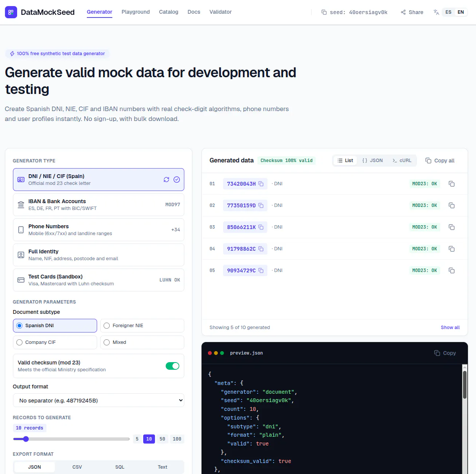Select IBAN & Bank Accounts generator
476x474 pixels.
99,205
